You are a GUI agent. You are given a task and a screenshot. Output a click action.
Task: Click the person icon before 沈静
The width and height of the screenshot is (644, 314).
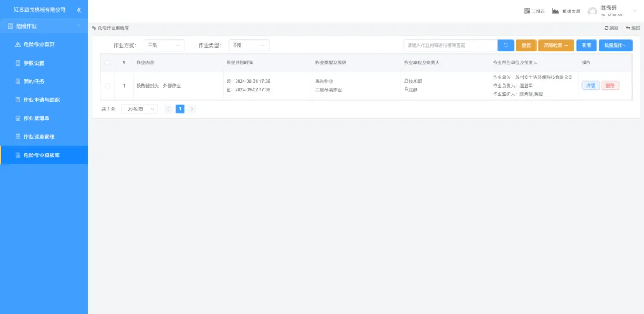click(406, 89)
